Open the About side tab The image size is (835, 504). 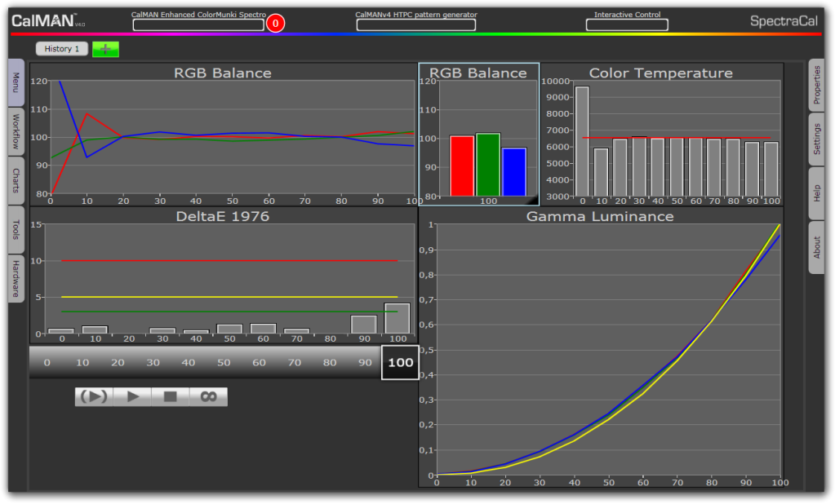pyautogui.click(x=816, y=247)
